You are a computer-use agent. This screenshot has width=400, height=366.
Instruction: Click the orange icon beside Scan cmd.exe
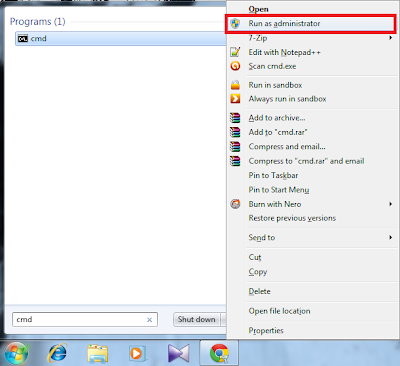pyautogui.click(x=235, y=66)
